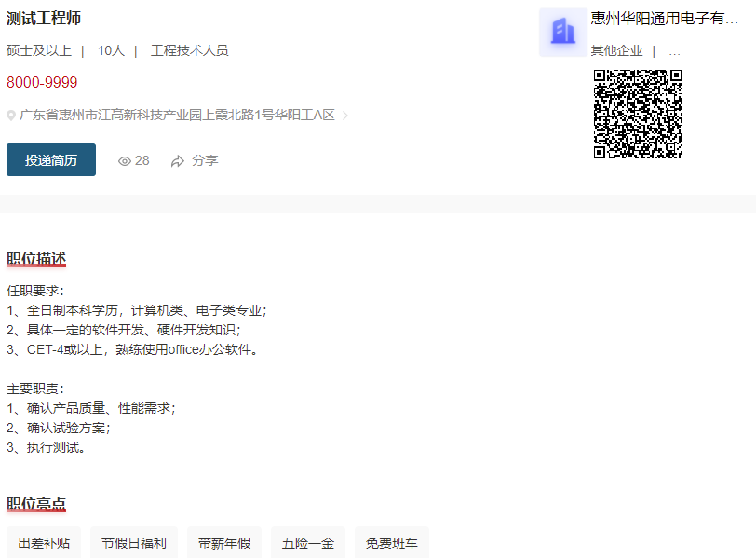
Task: Click the salary 8000-9999
Action: click(42, 83)
